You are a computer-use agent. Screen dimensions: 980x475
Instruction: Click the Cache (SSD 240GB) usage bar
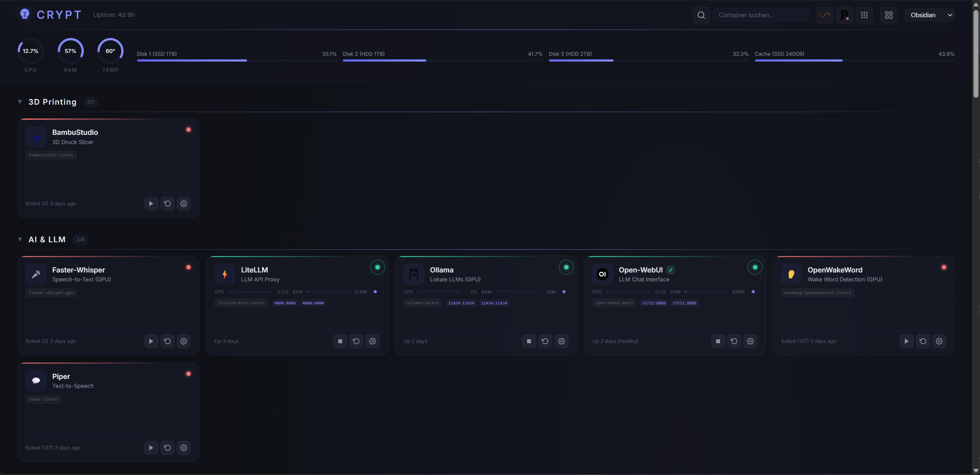pos(854,60)
